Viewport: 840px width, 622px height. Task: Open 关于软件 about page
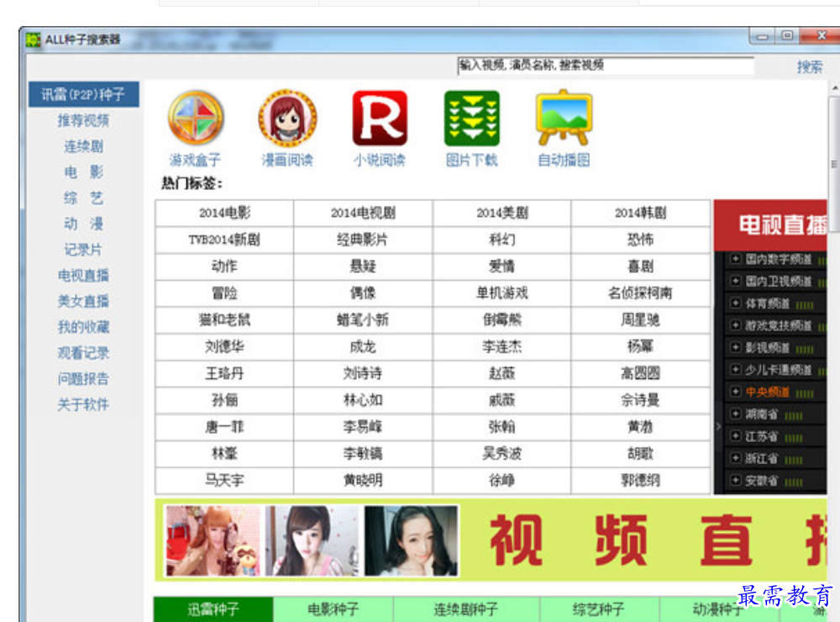tap(83, 404)
